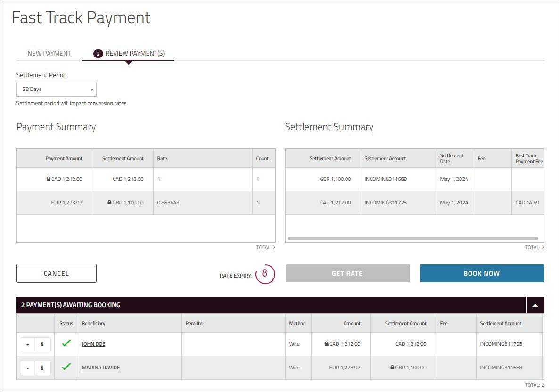Click the rate expiry countdown circle
This screenshot has width=560, height=392.
click(265, 274)
